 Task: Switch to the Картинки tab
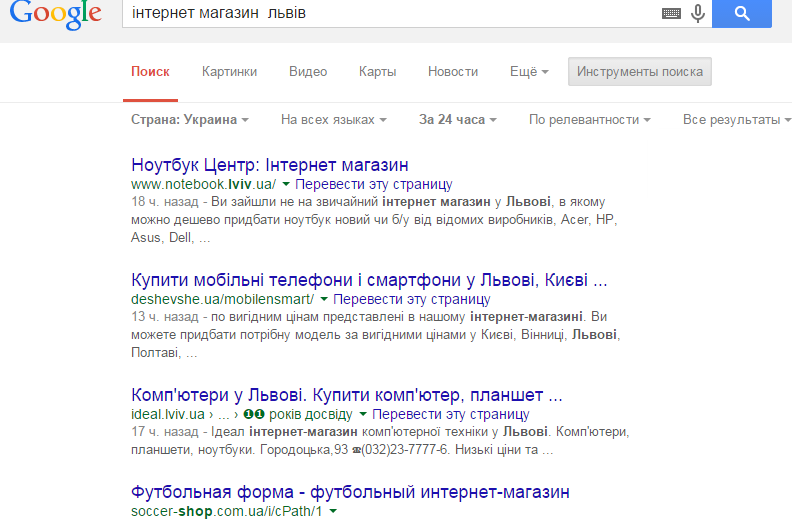[229, 72]
